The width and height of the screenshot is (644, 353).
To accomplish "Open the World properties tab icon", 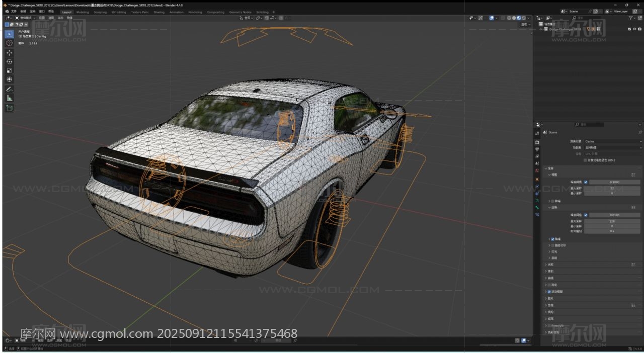I will pyautogui.click(x=537, y=170).
